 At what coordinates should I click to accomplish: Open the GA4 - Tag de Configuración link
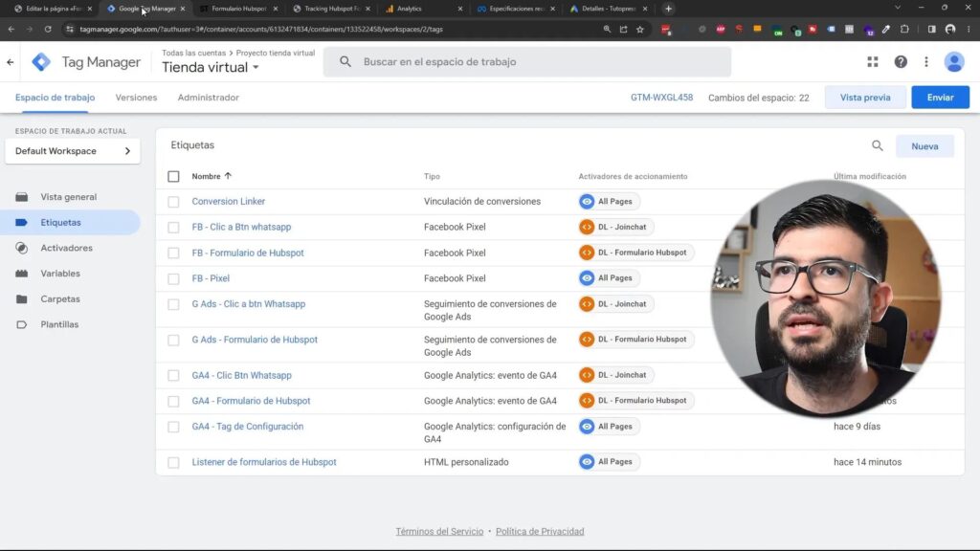(x=247, y=427)
